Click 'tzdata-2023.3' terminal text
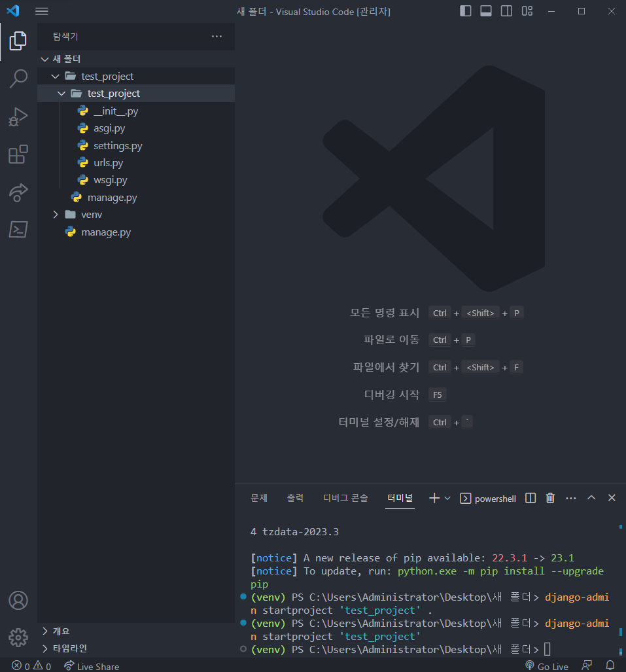 300,532
